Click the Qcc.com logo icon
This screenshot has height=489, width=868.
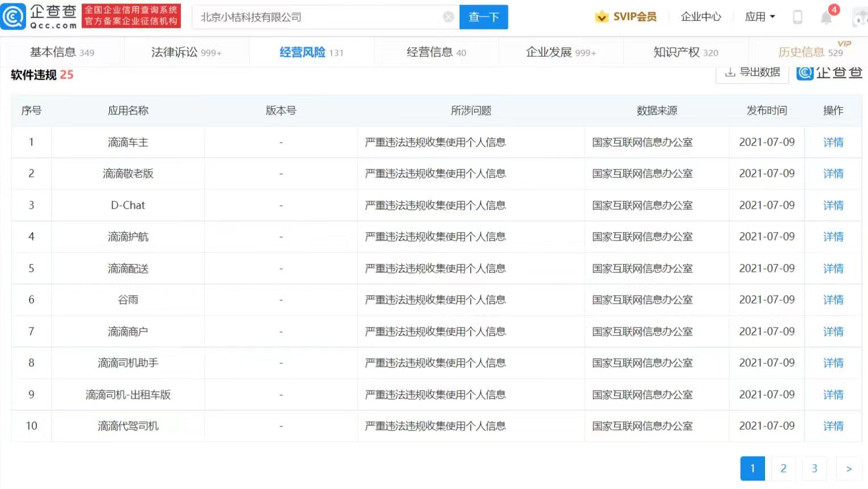[13, 16]
